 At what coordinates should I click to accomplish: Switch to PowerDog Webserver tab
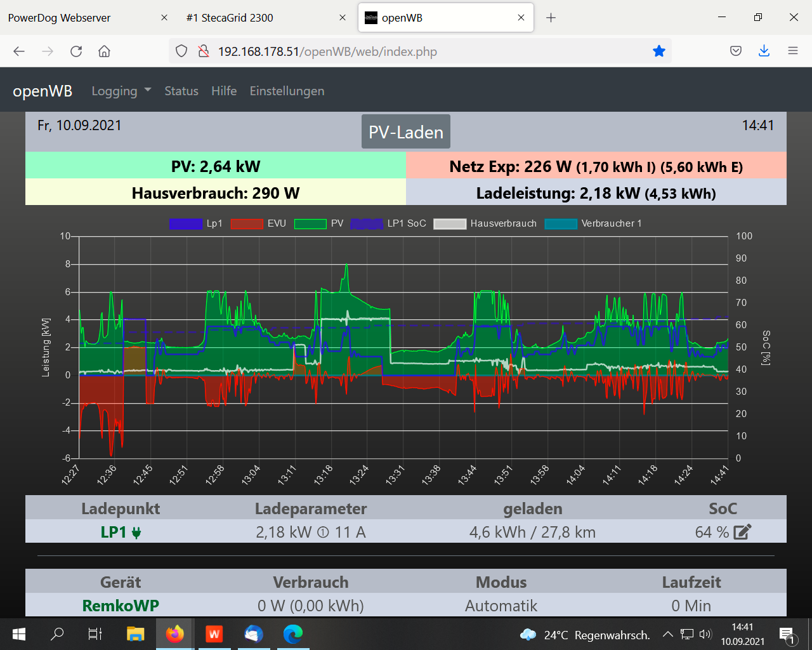[59, 18]
